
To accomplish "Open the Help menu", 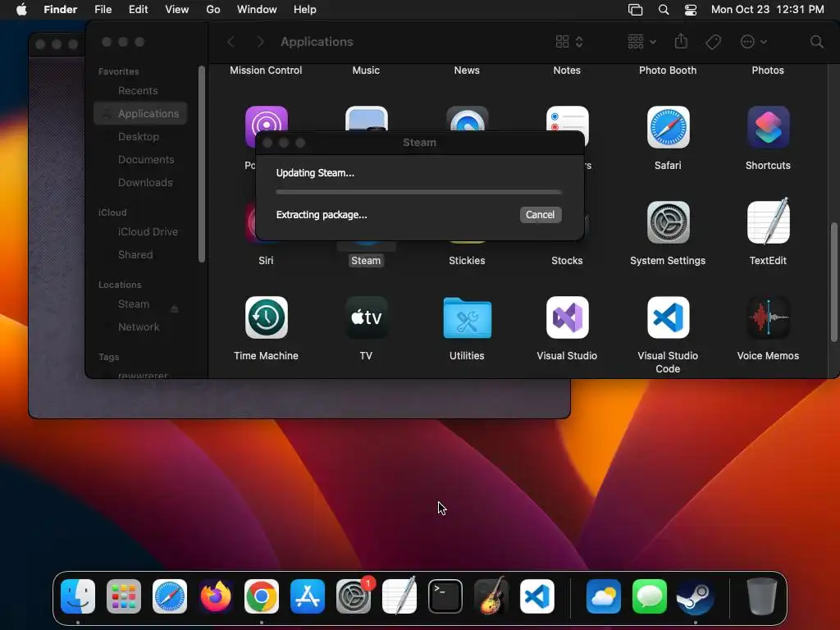I will point(305,10).
